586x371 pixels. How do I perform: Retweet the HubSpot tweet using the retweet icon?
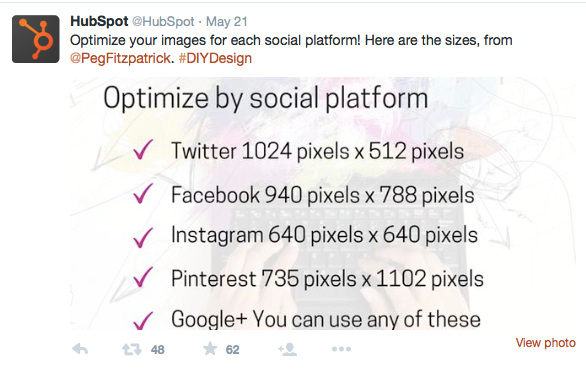point(132,349)
